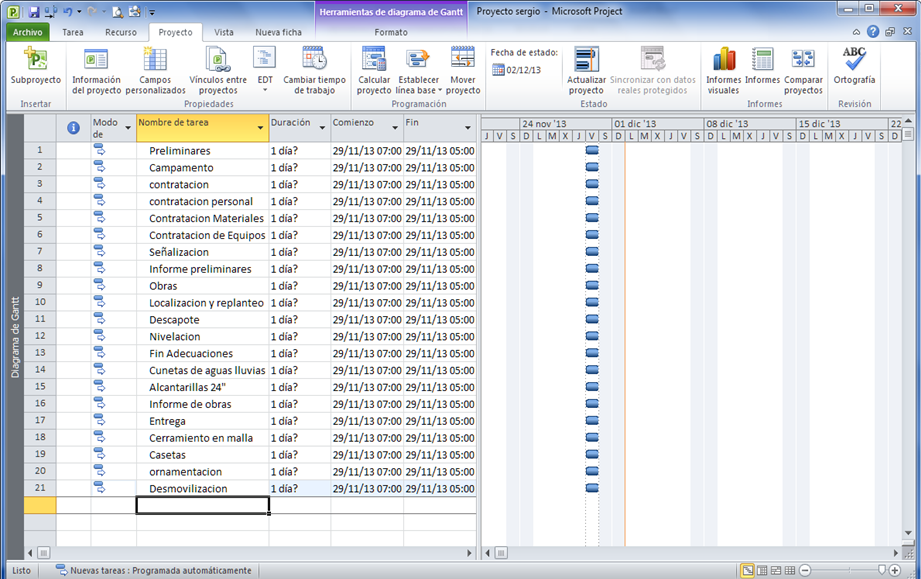Click right arrow of table horizontal scrollbar

[469, 553]
